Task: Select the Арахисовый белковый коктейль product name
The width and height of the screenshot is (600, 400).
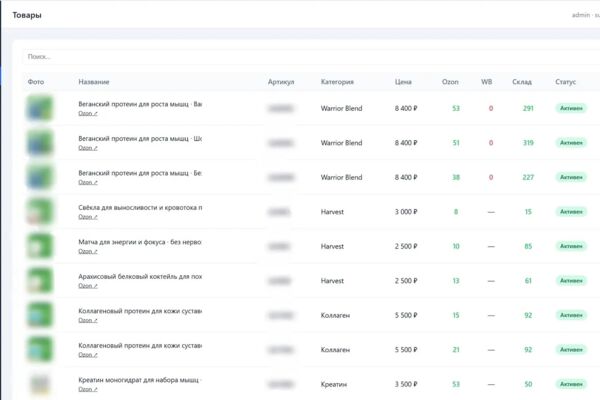Action: tap(140, 276)
